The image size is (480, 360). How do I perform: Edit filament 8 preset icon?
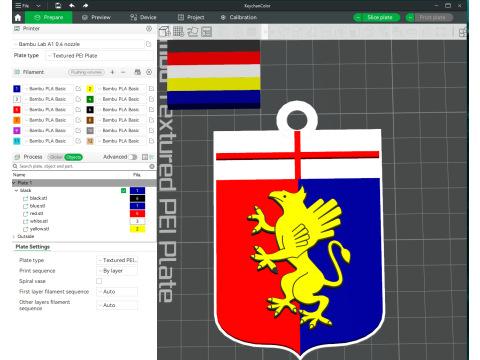coord(151,120)
